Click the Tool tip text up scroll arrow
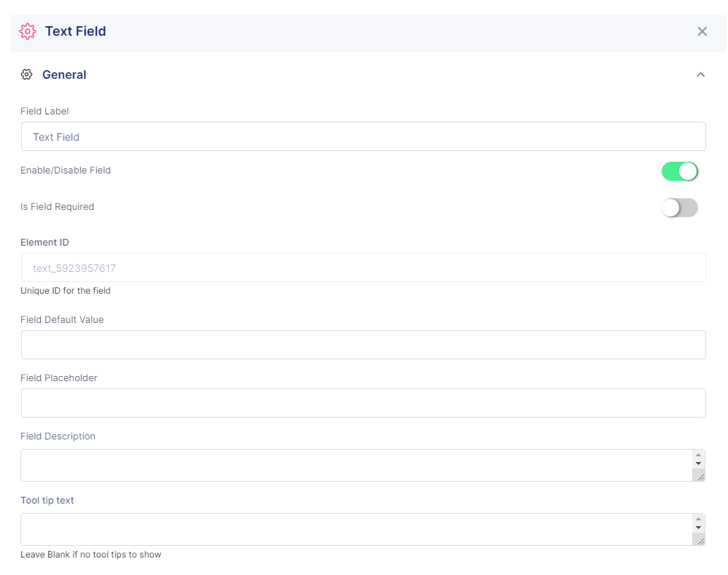Screen dimensions: 728x575 698,519
